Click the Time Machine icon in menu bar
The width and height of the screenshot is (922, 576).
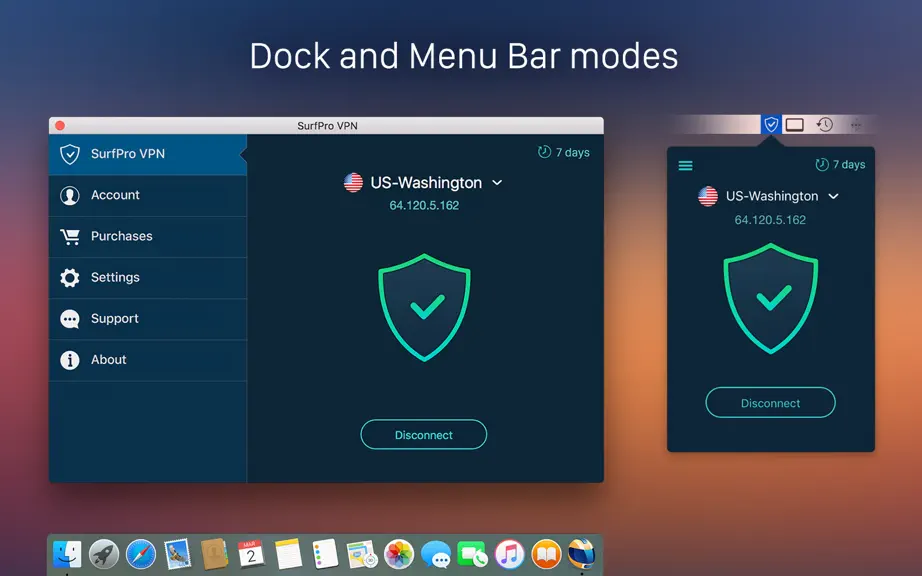[824, 124]
